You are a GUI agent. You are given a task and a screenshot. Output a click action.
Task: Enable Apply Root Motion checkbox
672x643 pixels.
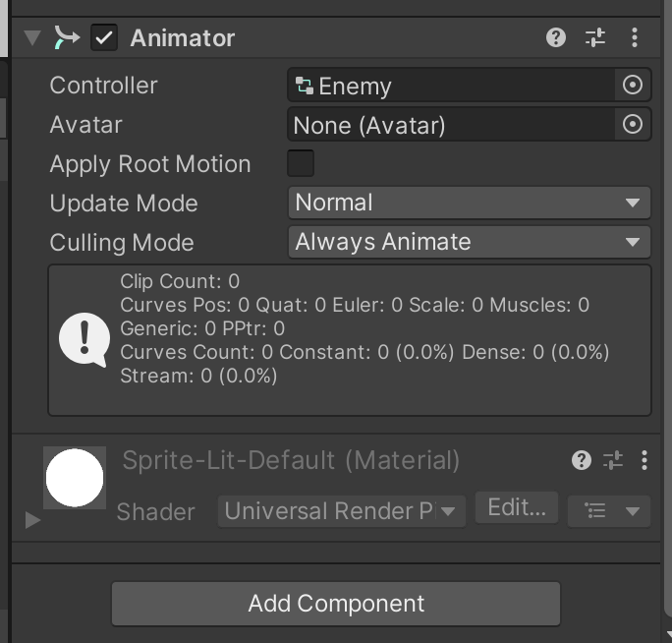(x=301, y=163)
